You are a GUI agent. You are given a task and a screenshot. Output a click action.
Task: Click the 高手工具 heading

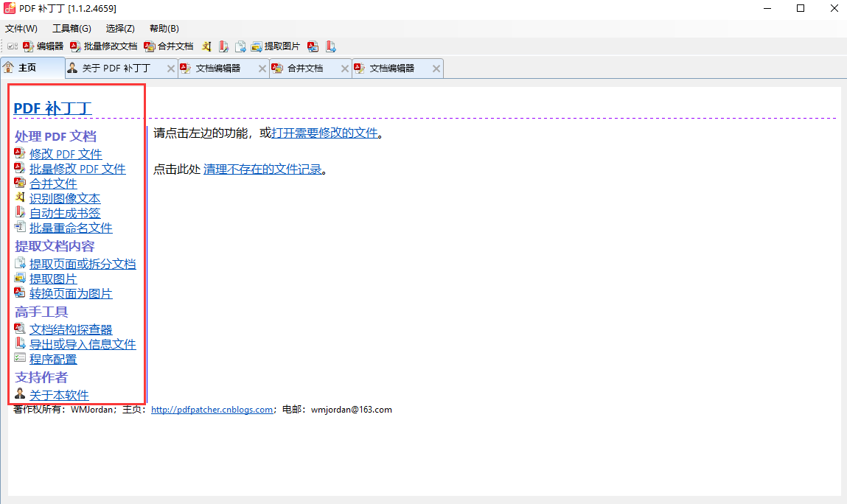pos(41,312)
